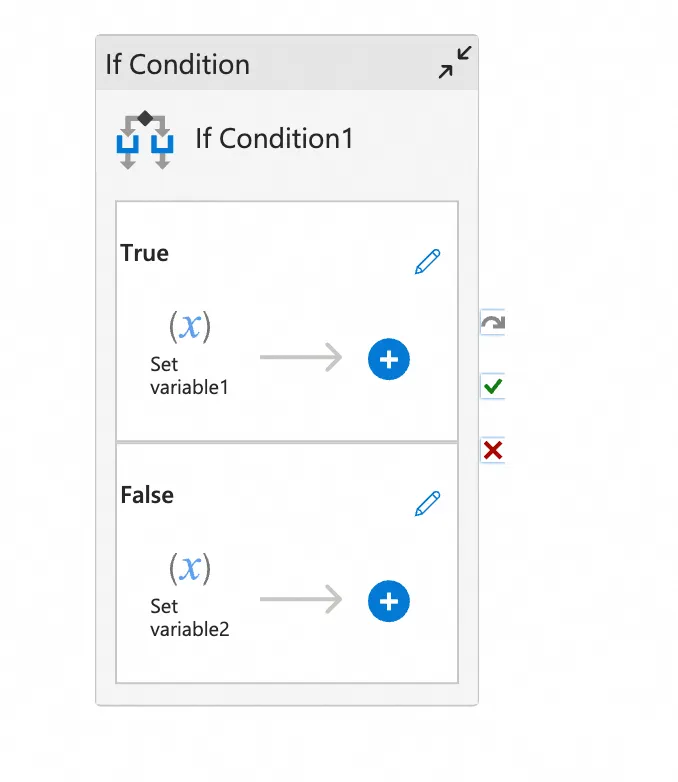Viewport: 678px width, 782px height.
Task: Click the divider between True and False branches
Action: pyautogui.click(x=287, y=441)
